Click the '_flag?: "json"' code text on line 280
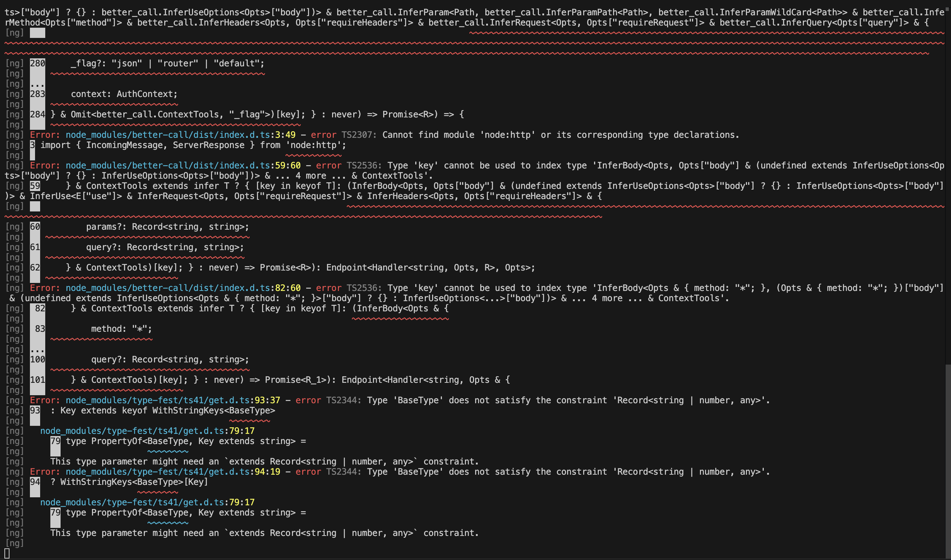Screen dimensions: 951x560 [106, 63]
